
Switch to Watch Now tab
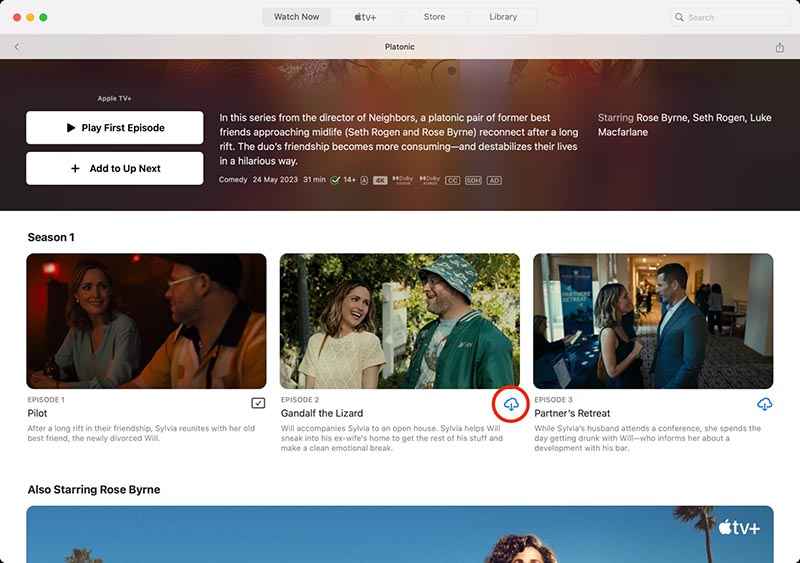coord(296,17)
